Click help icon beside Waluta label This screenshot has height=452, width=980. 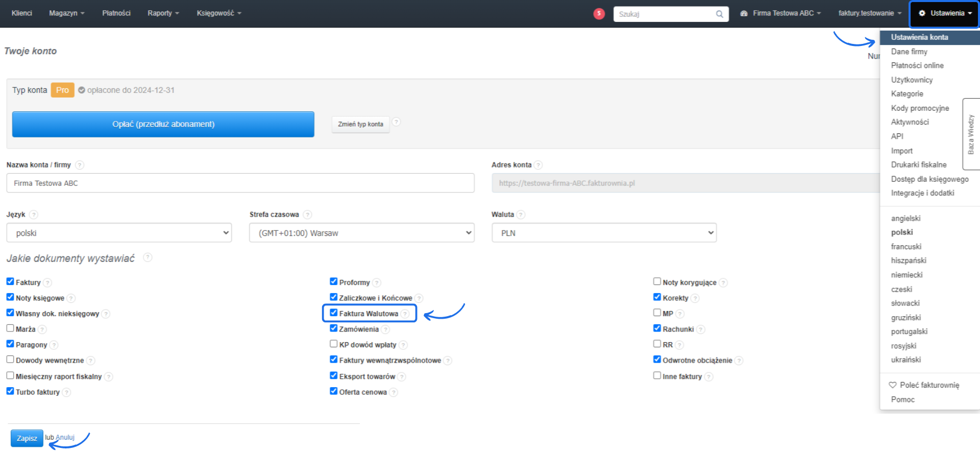(x=521, y=215)
